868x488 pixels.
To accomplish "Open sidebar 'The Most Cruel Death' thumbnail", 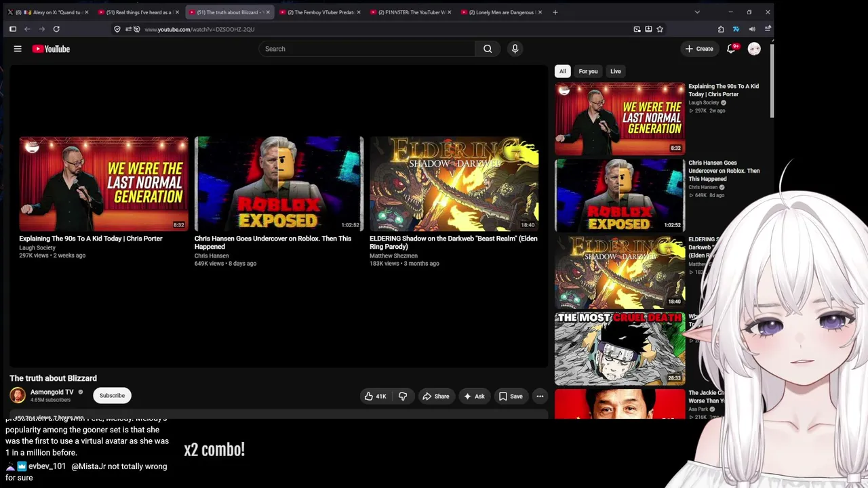I will (620, 348).
